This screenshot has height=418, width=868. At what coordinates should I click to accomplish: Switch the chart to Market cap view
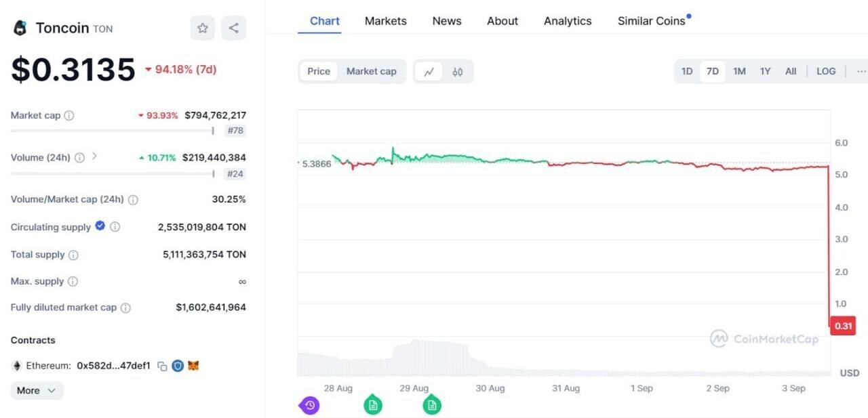click(372, 70)
